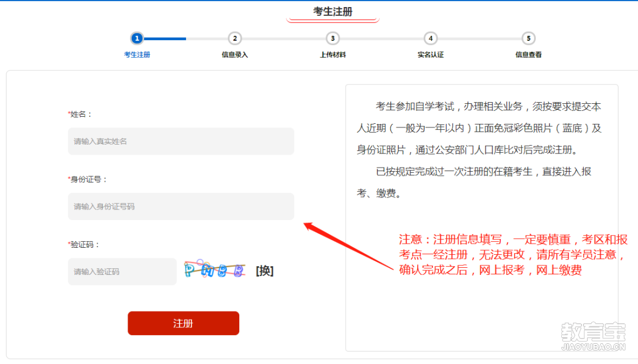The width and height of the screenshot is (638, 364).
Task: Focus the 请输入真实姓名 name field
Action: [181, 141]
